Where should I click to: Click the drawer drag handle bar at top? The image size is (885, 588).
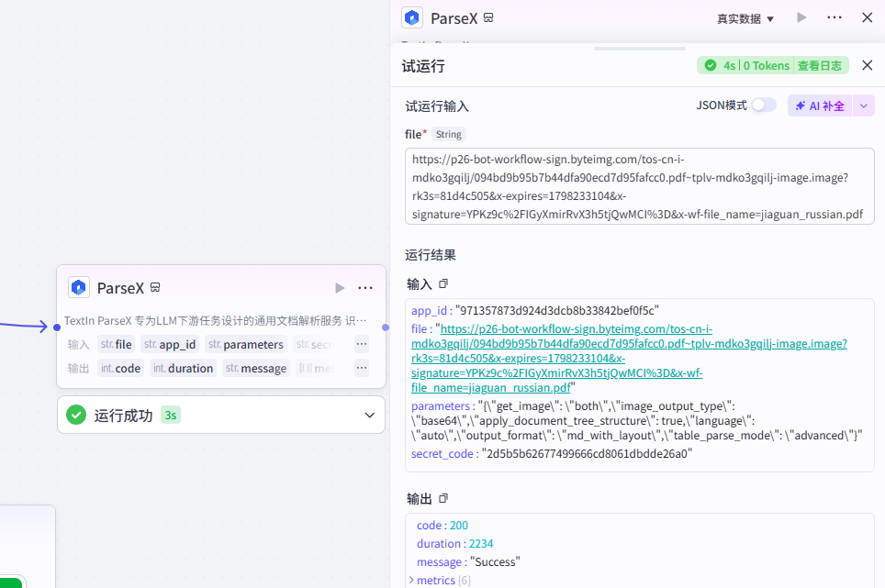coord(640,49)
